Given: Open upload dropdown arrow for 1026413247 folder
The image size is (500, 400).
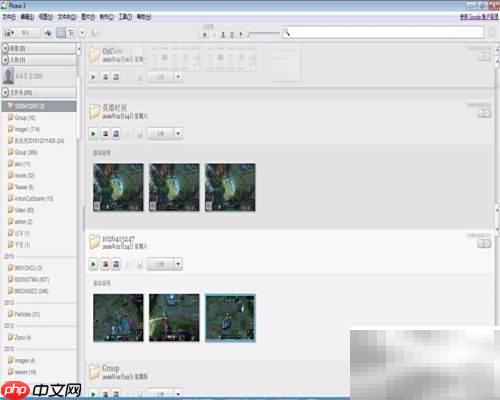Looking at the screenshot, I should click(178, 264).
